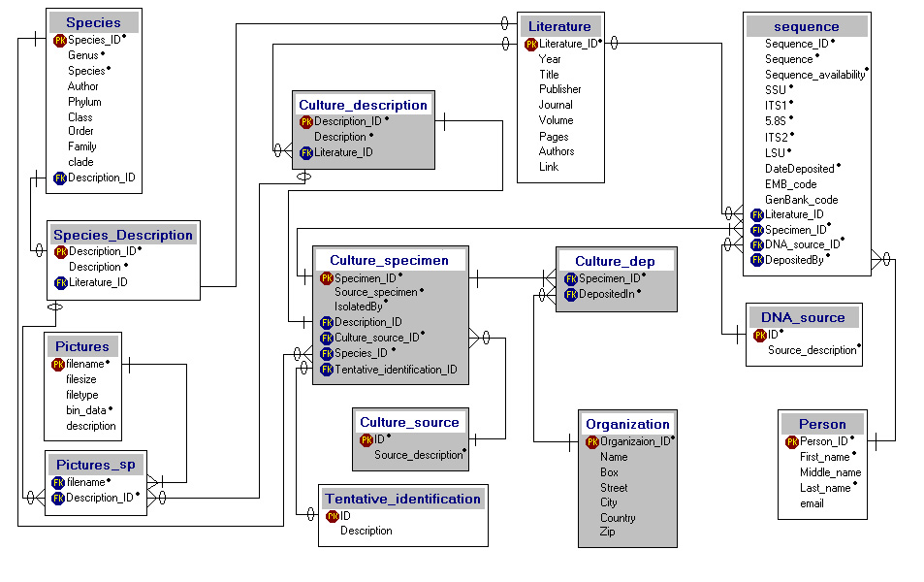Select the Species table title
This screenshot has width=924, height=582.
coord(94,22)
